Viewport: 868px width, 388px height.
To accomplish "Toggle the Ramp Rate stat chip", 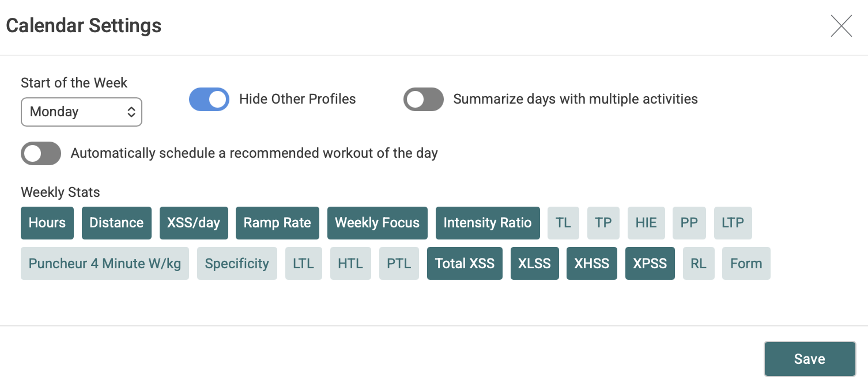I will click(277, 223).
